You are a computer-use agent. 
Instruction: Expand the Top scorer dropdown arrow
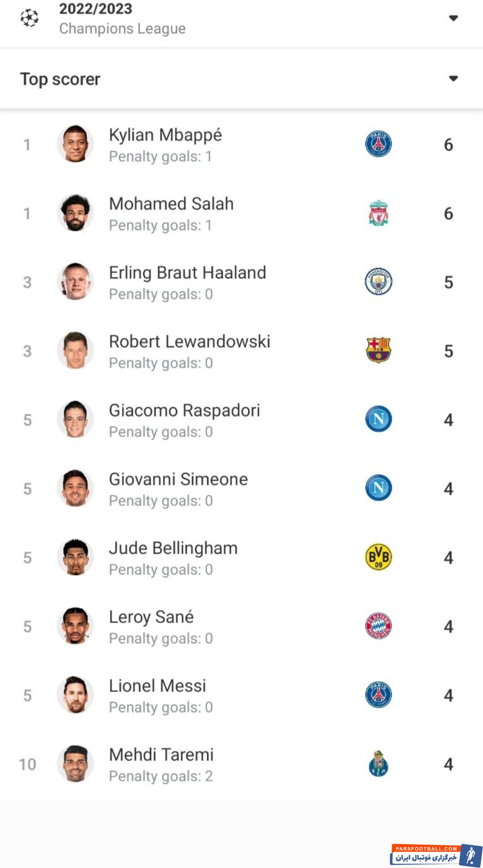tap(453, 79)
